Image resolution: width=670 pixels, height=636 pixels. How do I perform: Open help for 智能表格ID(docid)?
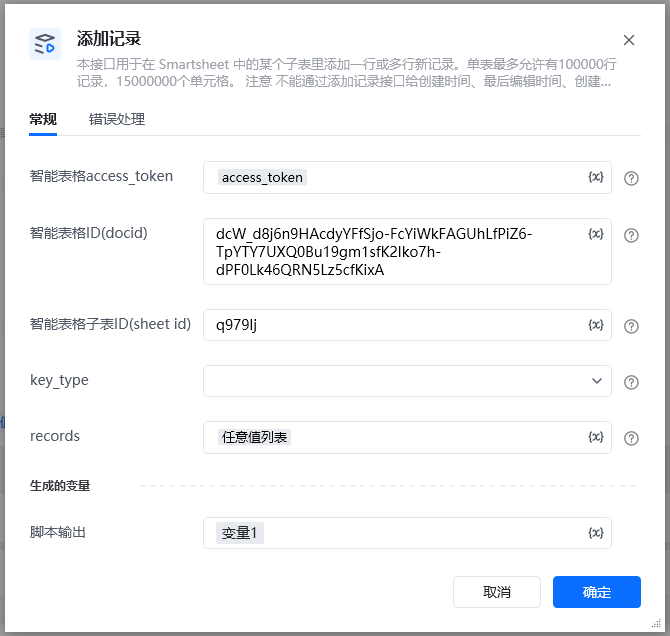click(631, 235)
